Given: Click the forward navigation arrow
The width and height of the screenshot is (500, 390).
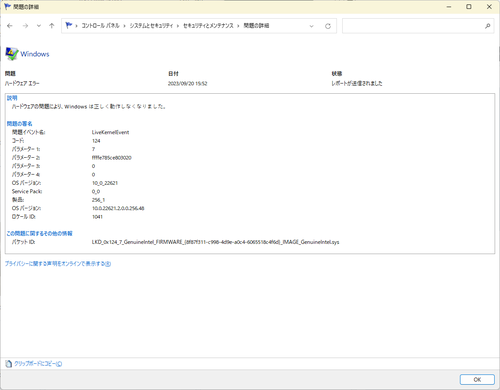Looking at the screenshot, I should click(x=25, y=26).
